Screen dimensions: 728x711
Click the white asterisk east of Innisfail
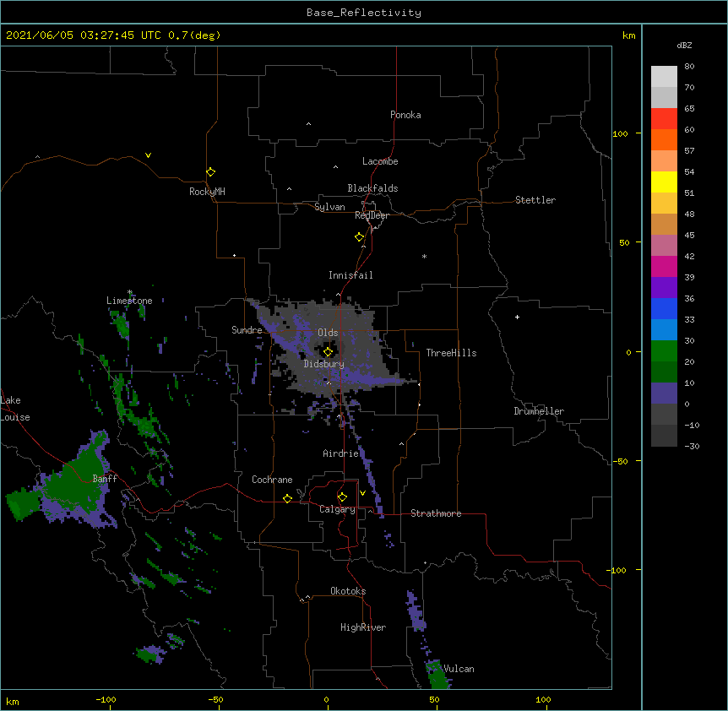[424, 256]
